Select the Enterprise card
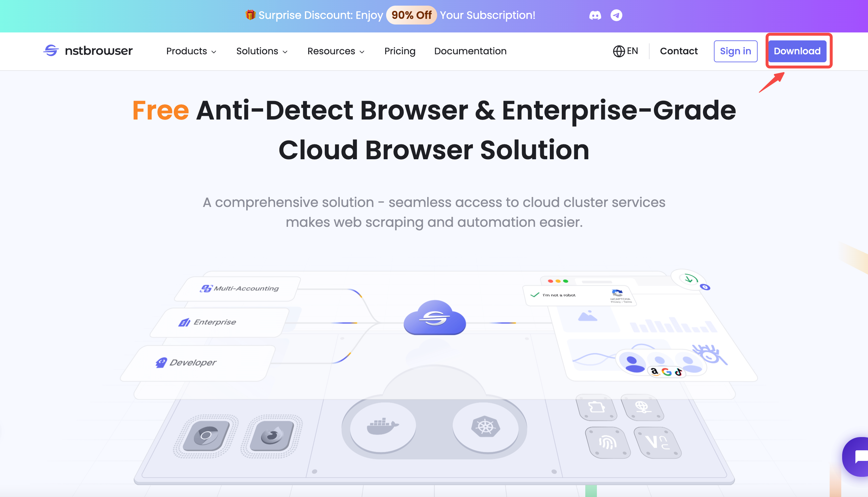Image resolution: width=868 pixels, height=497 pixels. pos(220,322)
